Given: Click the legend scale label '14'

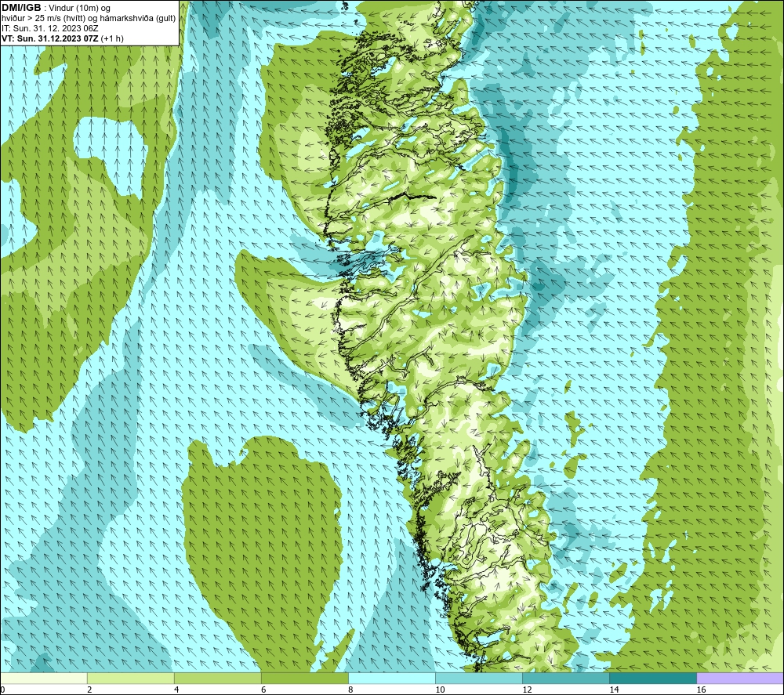Looking at the screenshot, I should click(614, 690).
